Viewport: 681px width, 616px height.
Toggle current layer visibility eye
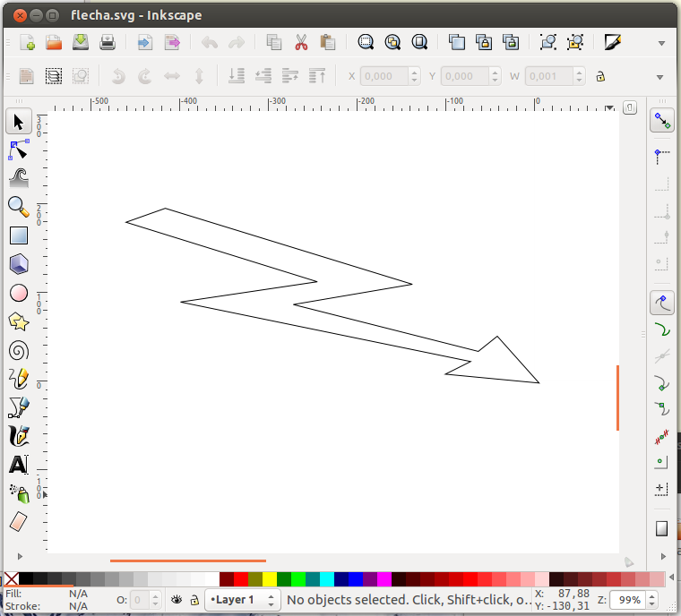[177, 599]
